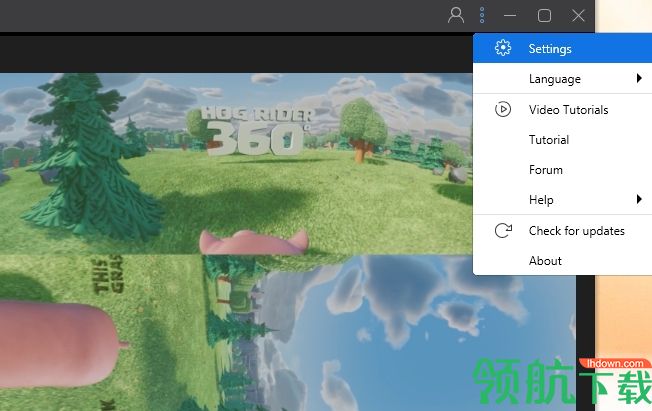Screen dimensions: 652x411
Task: Open the About menu item
Action: coord(563,261)
